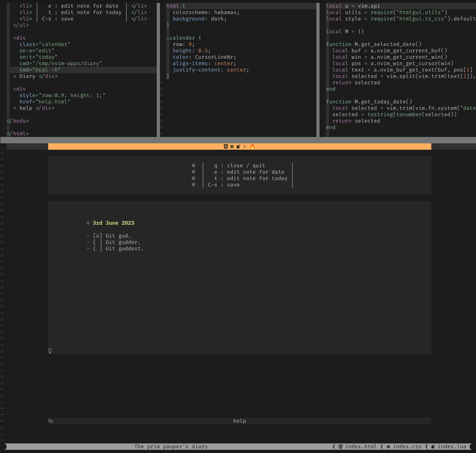476x453 pixels.
Task: Click the HTML5 icon before index.html in the statusline
Action: pos(341,447)
